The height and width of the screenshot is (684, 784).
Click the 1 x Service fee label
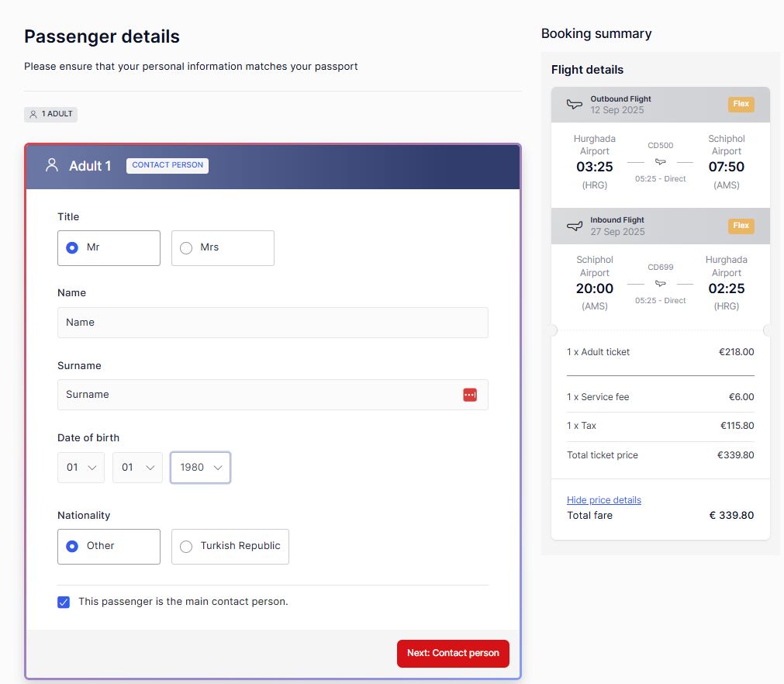point(598,397)
